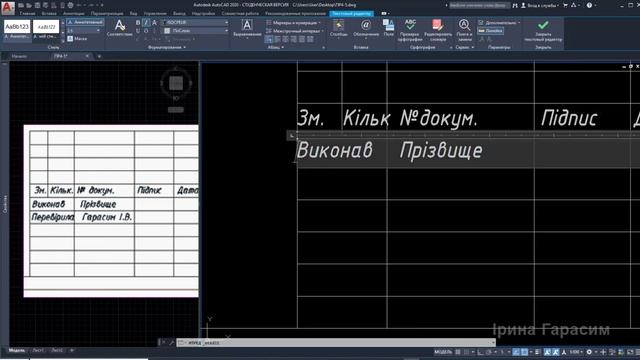Click the annotation scale 1:100 status button
The width and height of the screenshot is (640, 360).
click(x=575, y=352)
